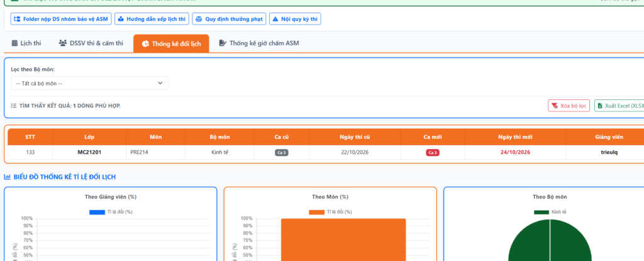Open Nội quy kỳ thi

[x=295, y=19]
